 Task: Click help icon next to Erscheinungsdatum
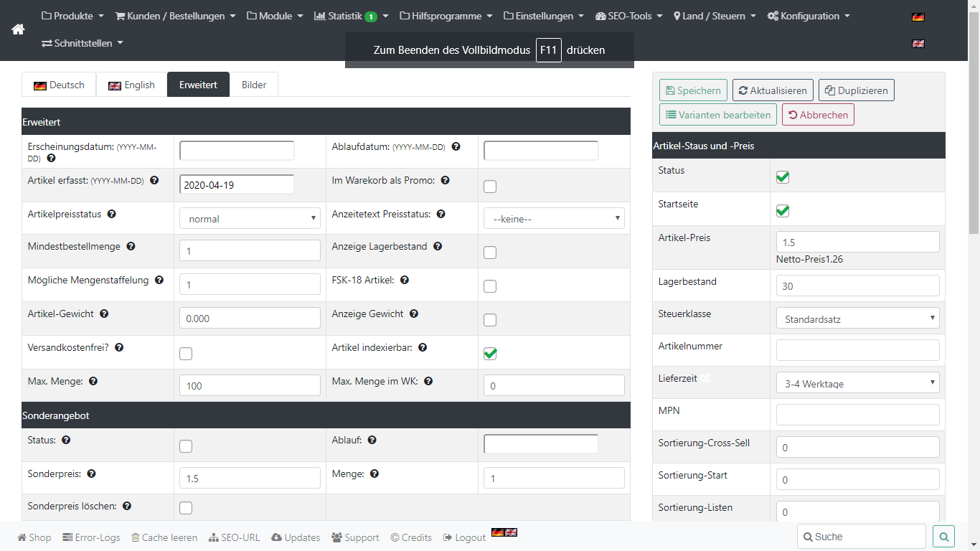coord(51,158)
